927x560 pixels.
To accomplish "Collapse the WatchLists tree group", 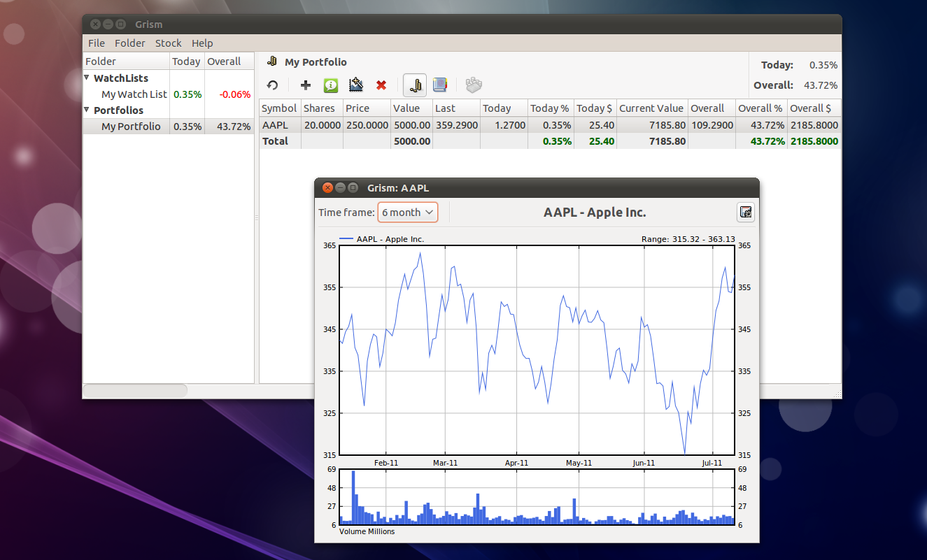I will click(87, 78).
